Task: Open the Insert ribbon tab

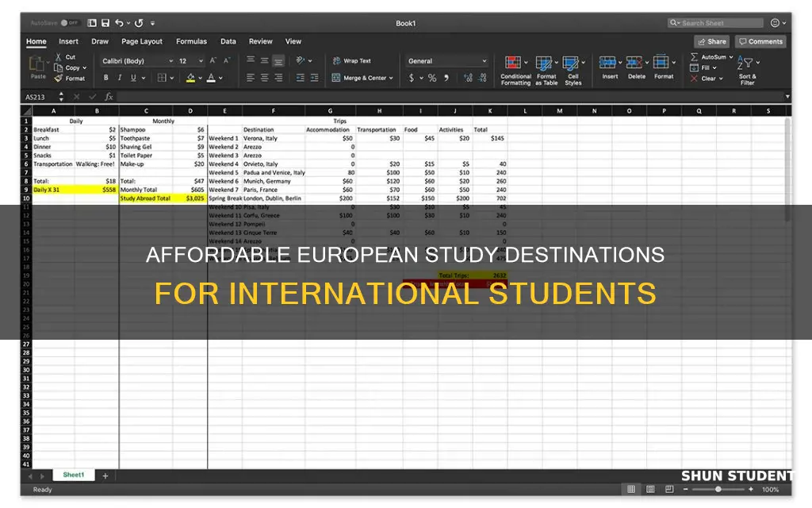Action: tap(68, 41)
